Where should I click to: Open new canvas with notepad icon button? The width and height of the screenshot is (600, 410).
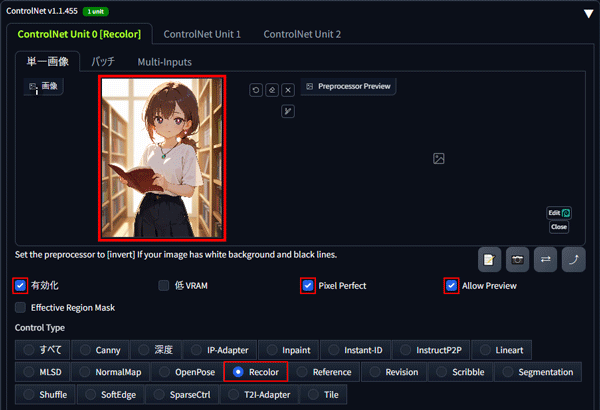(489, 260)
